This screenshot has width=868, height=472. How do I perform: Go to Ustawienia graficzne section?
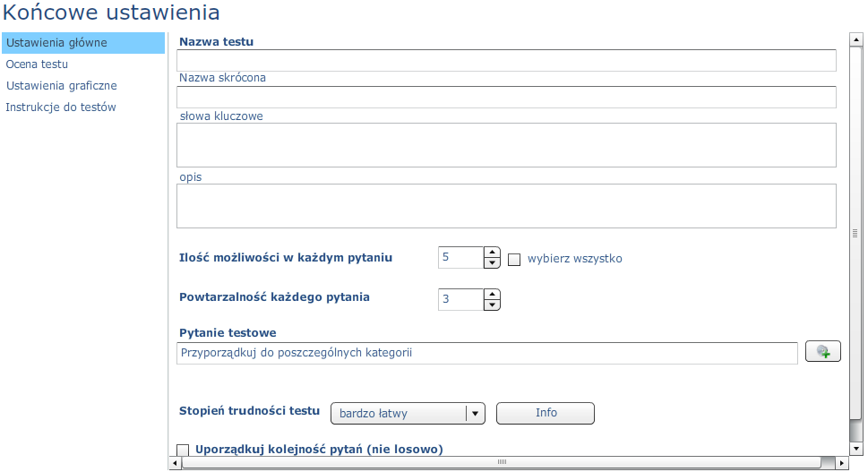tap(62, 86)
